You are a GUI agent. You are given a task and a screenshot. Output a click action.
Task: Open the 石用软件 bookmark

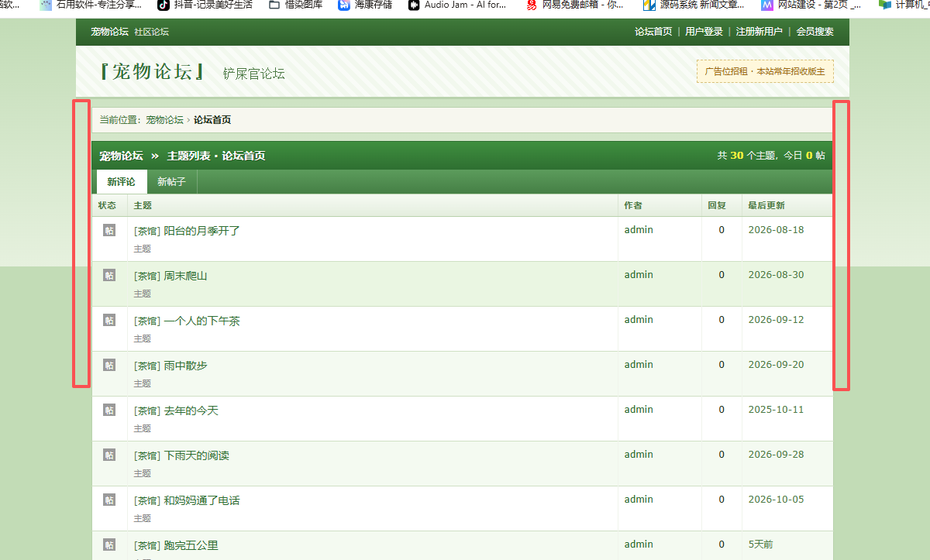pos(91,5)
